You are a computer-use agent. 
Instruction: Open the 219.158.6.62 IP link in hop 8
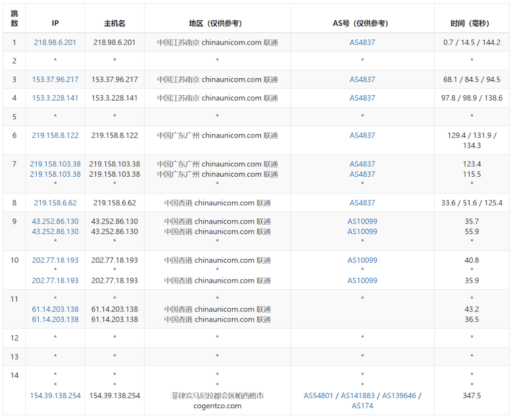coord(55,203)
